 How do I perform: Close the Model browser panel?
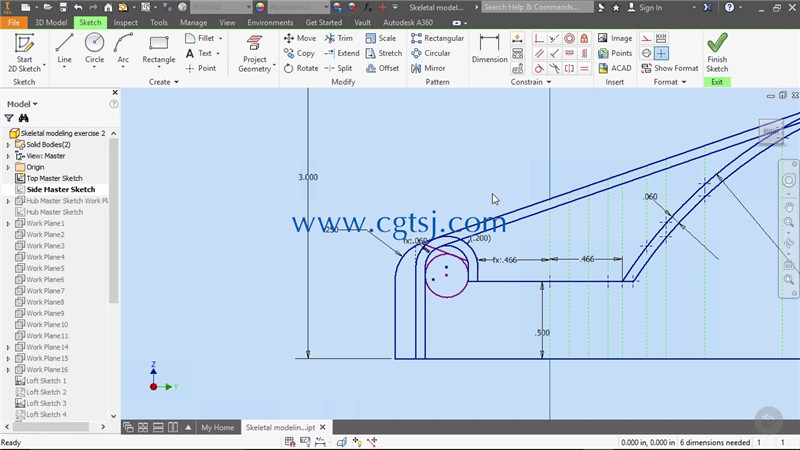tap(115, 92)
